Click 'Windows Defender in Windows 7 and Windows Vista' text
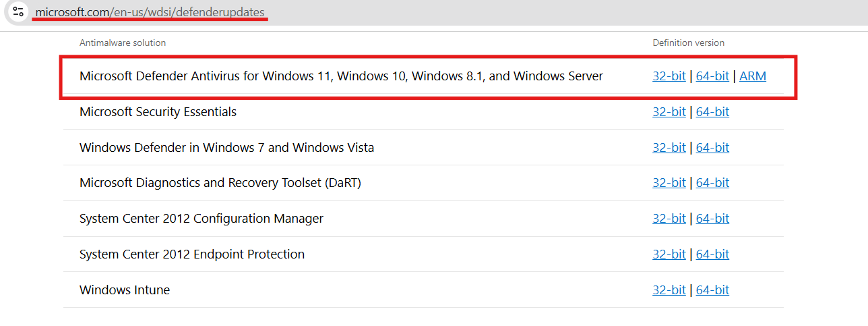The width and height of the screenshot is (868, 326). point(226,148)
